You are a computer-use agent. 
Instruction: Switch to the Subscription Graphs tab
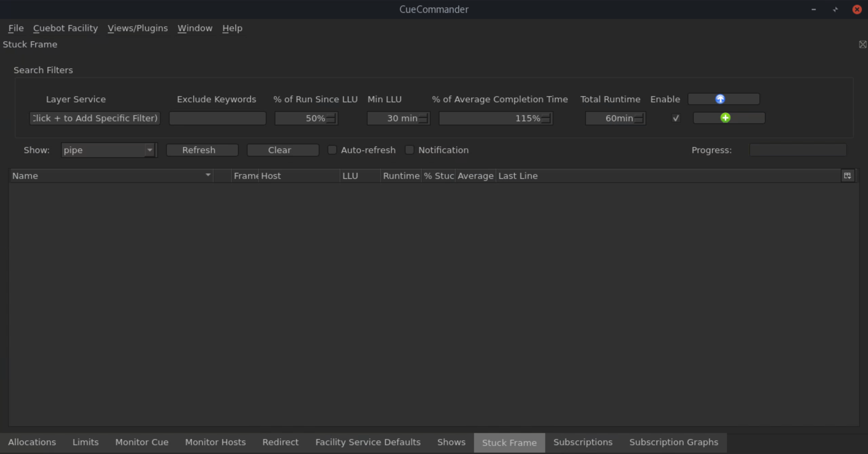coord(674,442)
